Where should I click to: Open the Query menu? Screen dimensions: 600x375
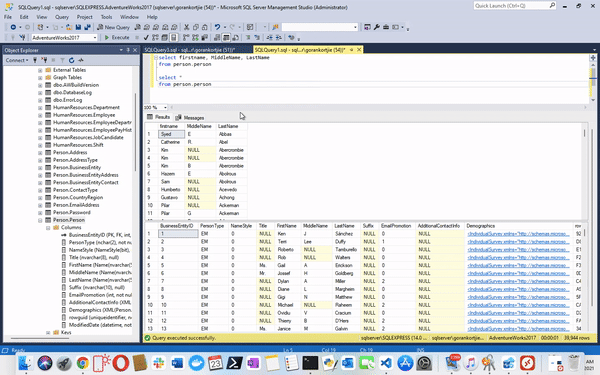click(62, 17)
